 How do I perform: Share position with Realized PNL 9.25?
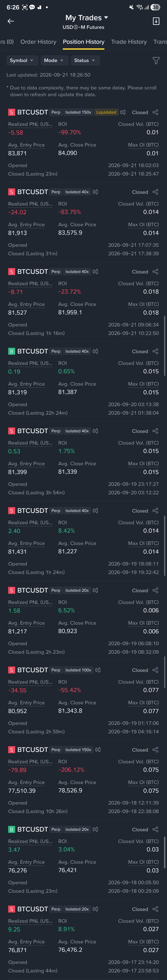tap(155, 909)
